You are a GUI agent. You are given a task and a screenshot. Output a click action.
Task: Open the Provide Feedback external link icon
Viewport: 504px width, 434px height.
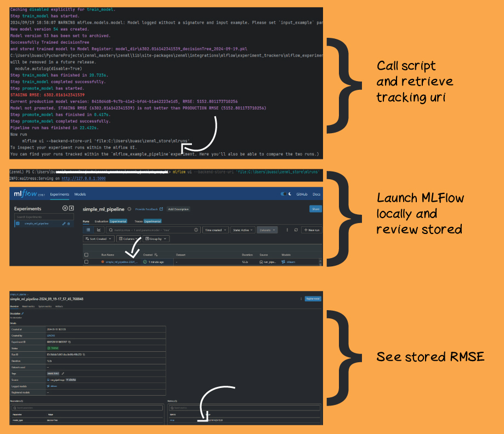(x=161, y=209)
